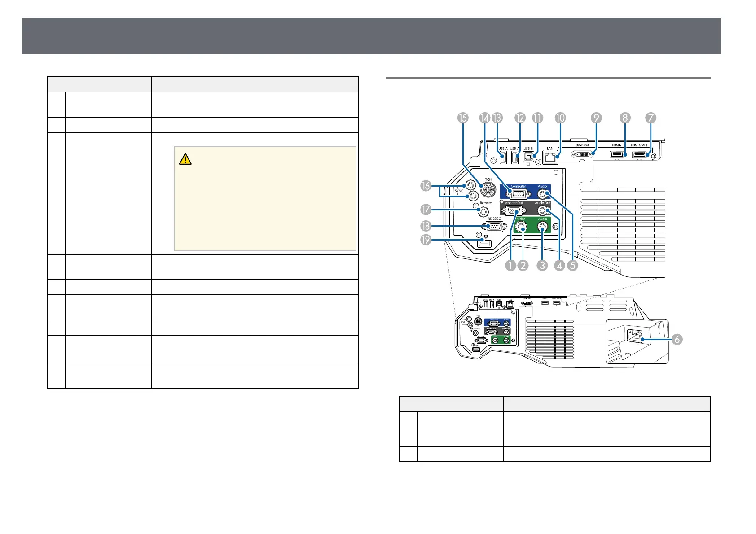Click callout number 7
756x534 pixels.
651,118
